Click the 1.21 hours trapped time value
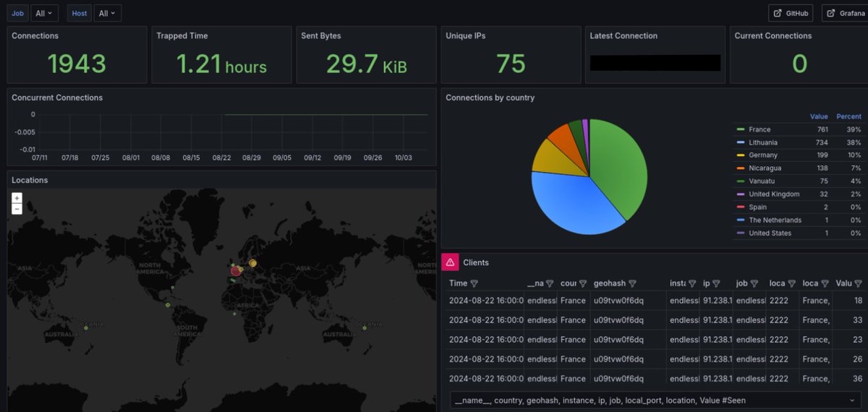The height and width of the screenshot is (412, 868). click(221, 64)
